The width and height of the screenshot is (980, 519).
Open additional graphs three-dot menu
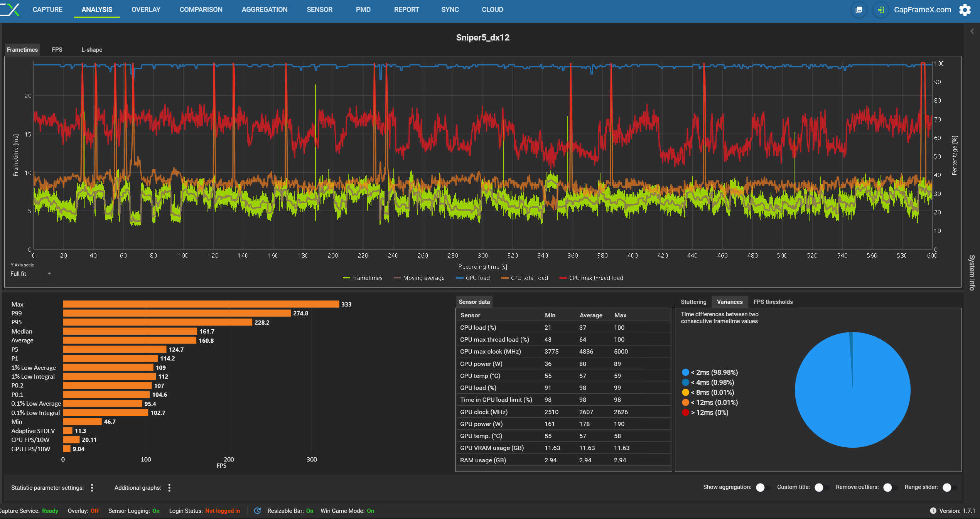pyautogui.click(x=169, y=488)
